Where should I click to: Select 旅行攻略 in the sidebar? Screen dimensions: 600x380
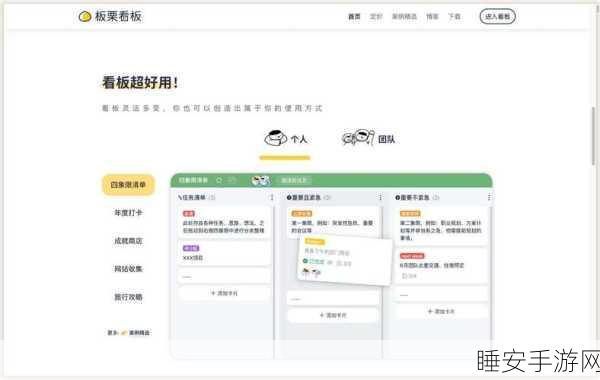(x=128, y=297)
